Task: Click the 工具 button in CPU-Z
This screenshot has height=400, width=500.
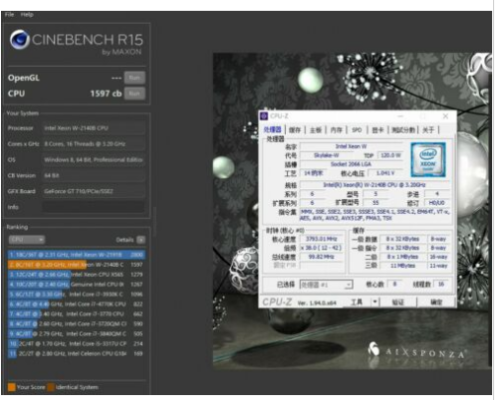Action: [356, 302]
